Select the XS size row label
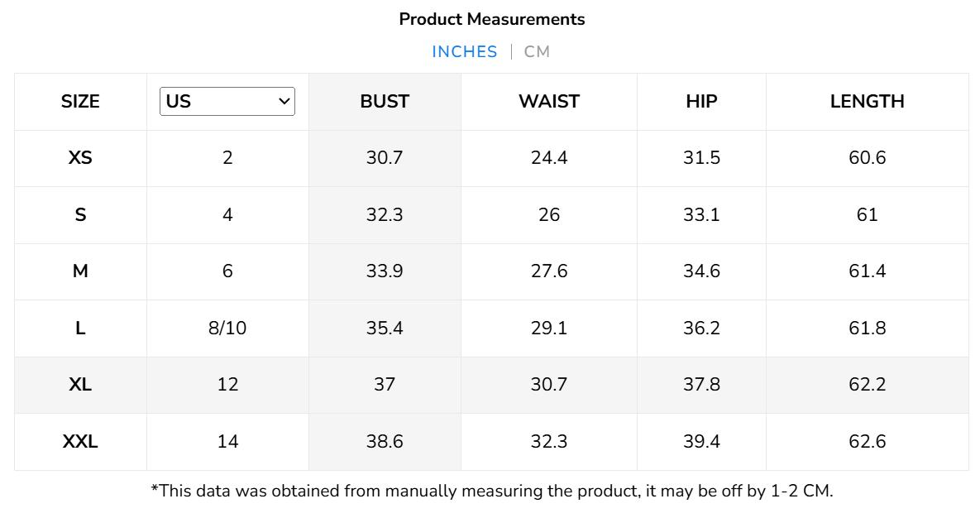 tap(80, 158)
